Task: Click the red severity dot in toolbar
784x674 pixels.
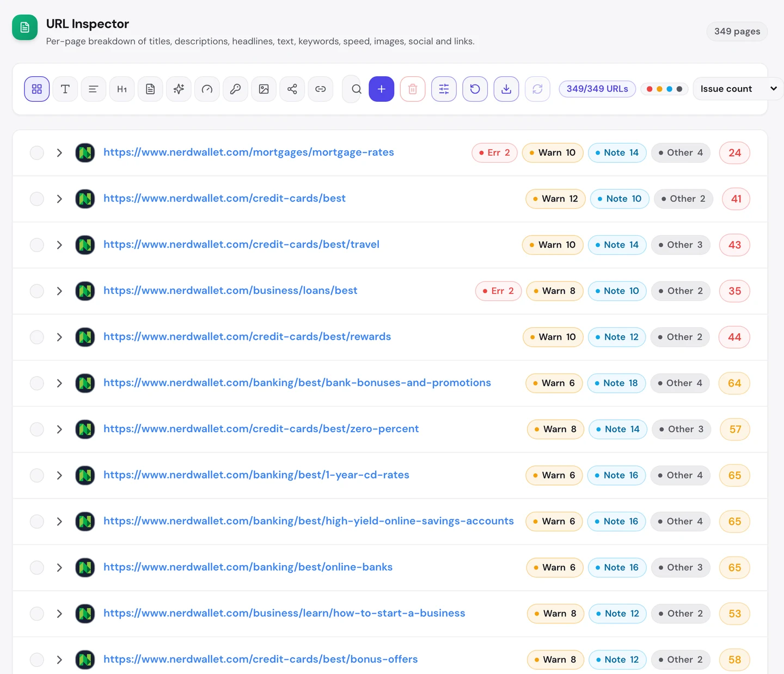Action: pos(650,89)
